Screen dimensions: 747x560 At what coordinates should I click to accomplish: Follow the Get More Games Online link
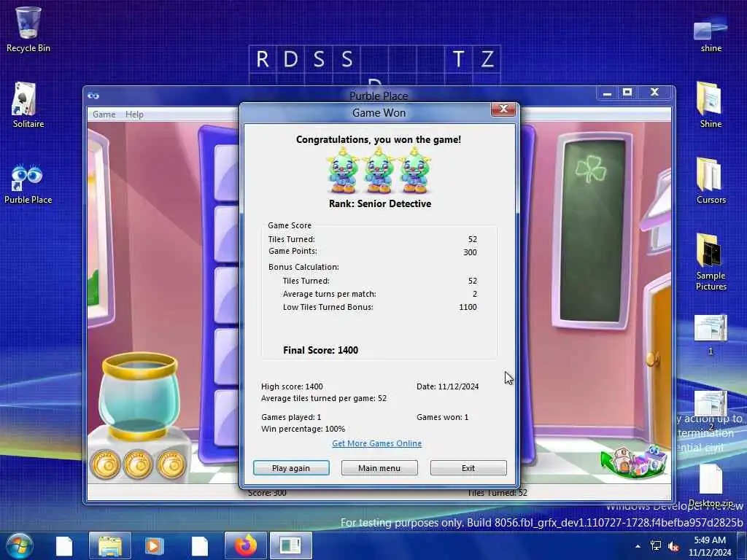tap(377, 443)
